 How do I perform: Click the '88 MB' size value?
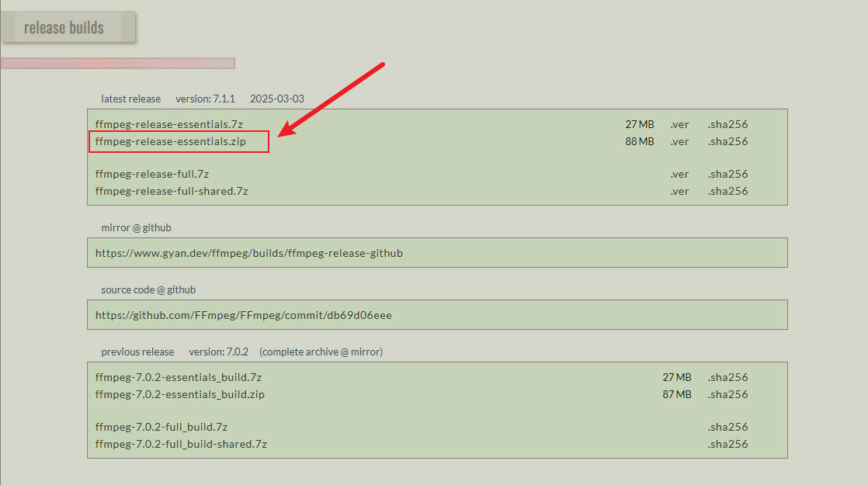(640, 141)
